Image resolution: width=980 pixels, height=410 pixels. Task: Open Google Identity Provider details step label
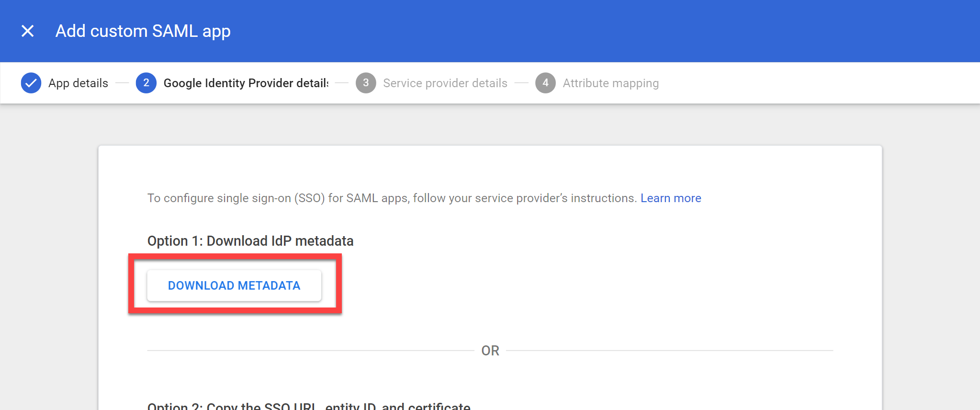pyautogui.click(x=246, y=83)
